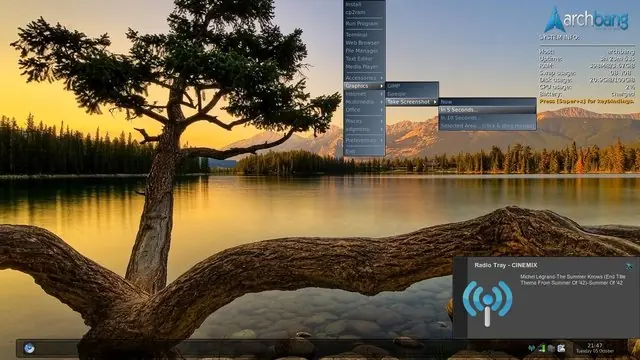Open Media Player from the menu
The image size is (640, 360).
coord(364,67)
